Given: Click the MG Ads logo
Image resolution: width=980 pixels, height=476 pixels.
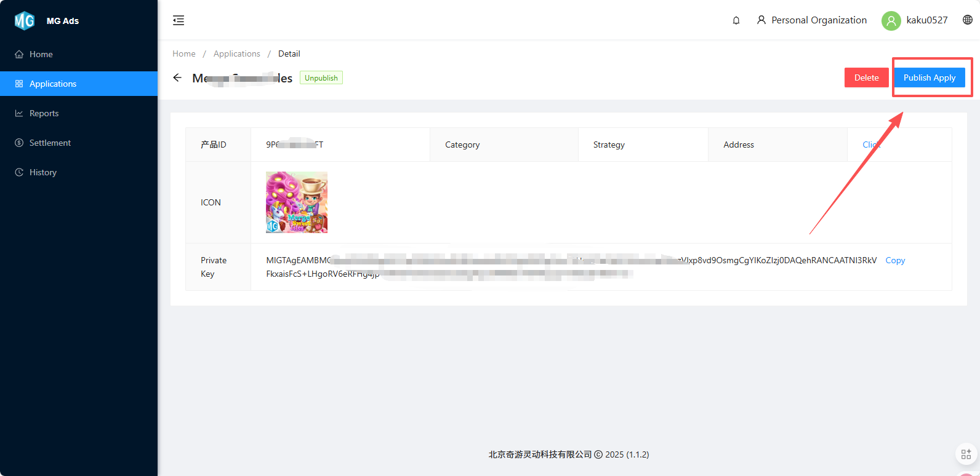Looking at the screenshot, I should [x=25, y=21].
